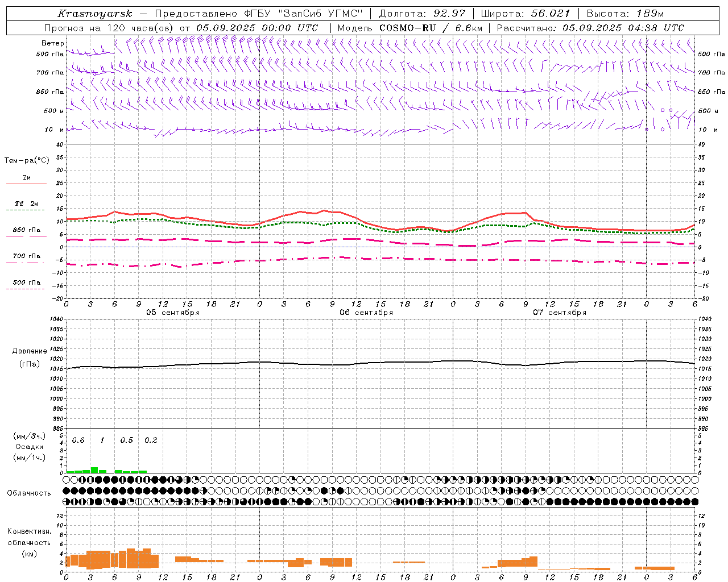Click the '0.6' precipitation total value
The image size is (728, 582).
(78, 440)
